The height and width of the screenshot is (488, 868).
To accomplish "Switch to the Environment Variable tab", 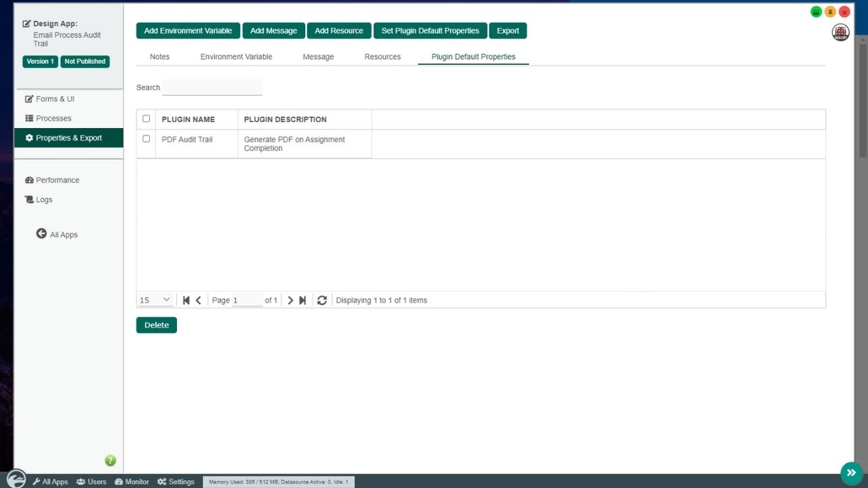I will [236, 57].
